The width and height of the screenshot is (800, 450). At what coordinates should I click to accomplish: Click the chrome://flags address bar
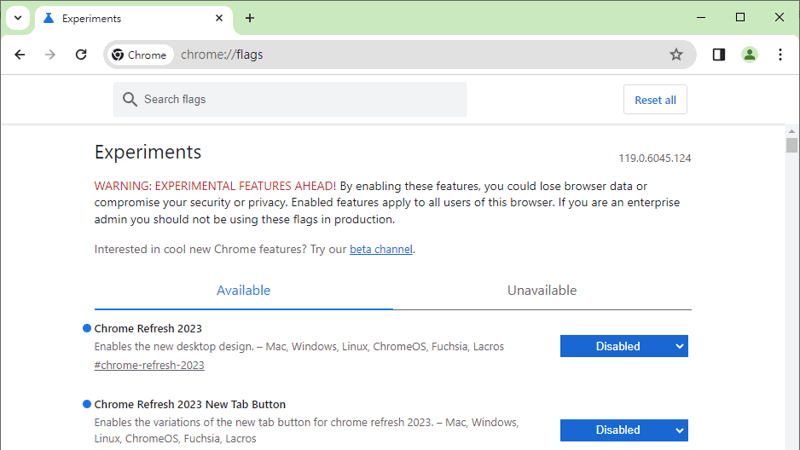[x=399, y=55]
